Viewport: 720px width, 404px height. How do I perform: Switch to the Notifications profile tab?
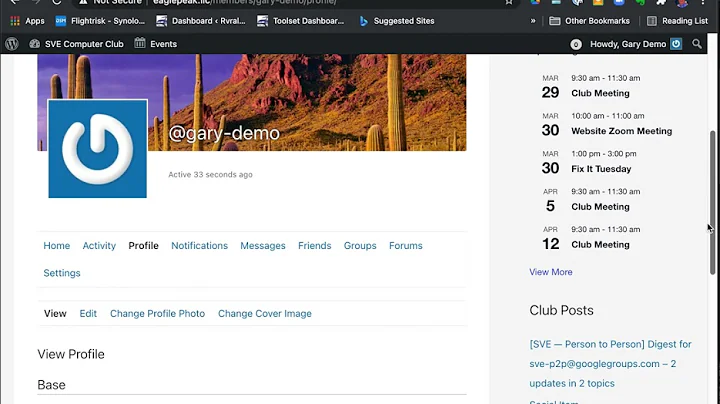click(x=199, y=246)
